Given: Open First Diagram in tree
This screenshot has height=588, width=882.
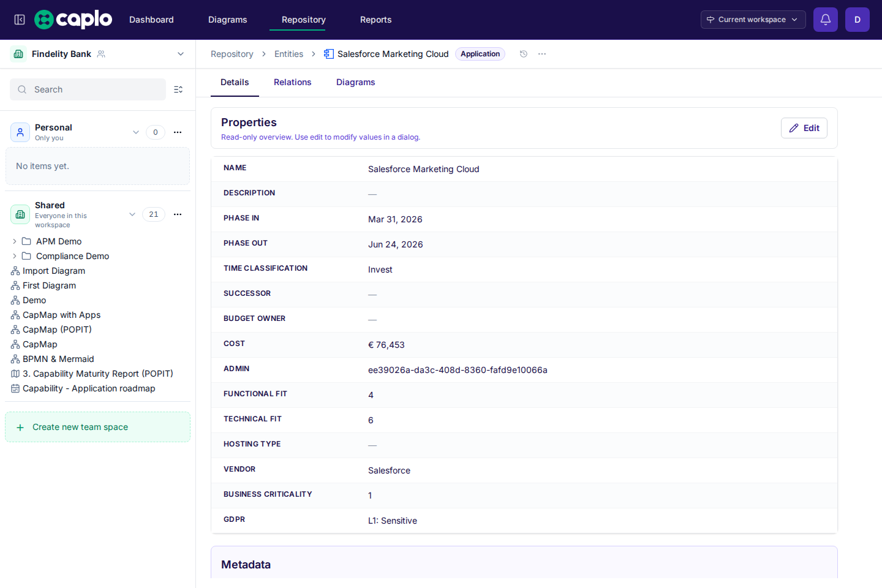Looking at the screenshot, I should coord(50,285).
